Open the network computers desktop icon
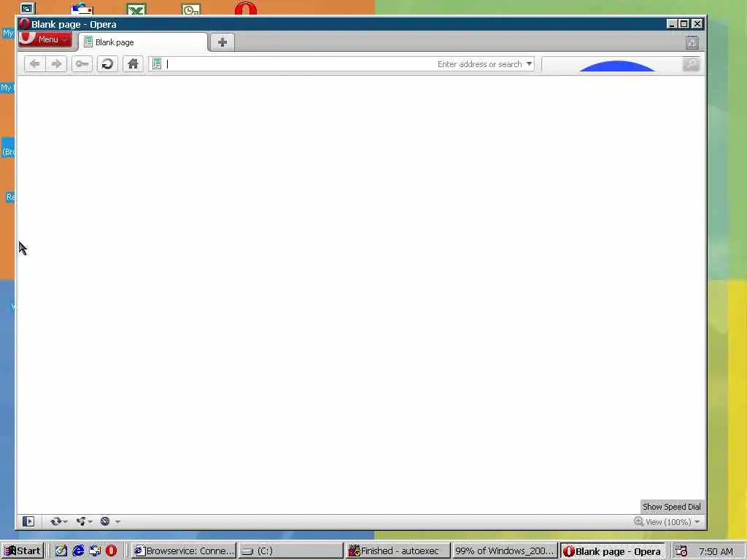 (27, 8)
